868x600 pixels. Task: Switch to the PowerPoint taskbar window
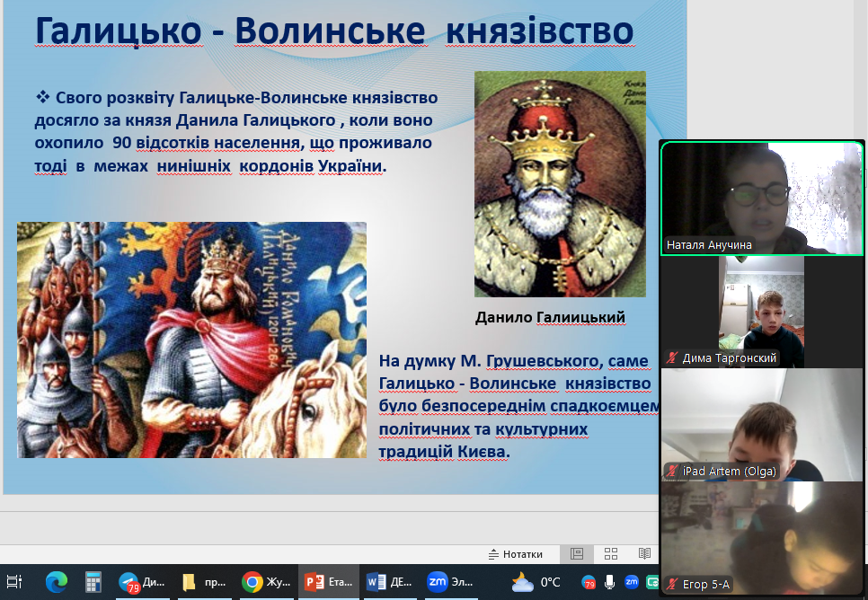pos(329,582)
